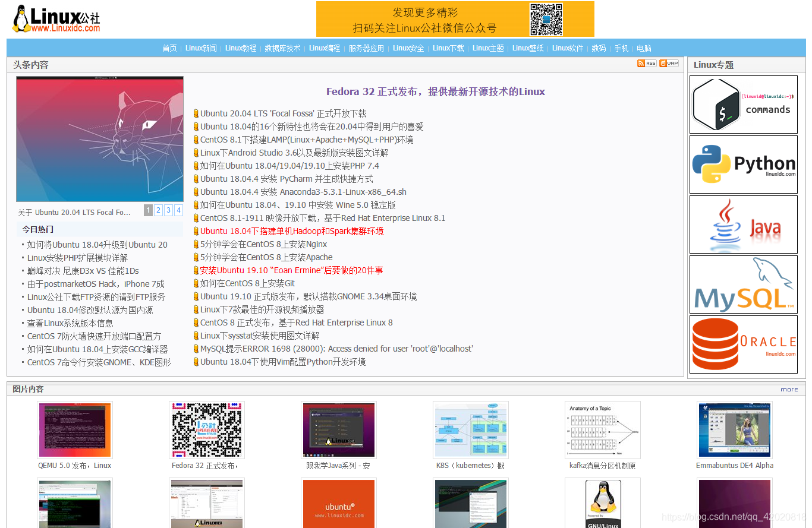Open 5分钟学会在CentOS 8上安装Nginx
The width and height of the screenshot is (812, 528).
(x=263, y=244)
